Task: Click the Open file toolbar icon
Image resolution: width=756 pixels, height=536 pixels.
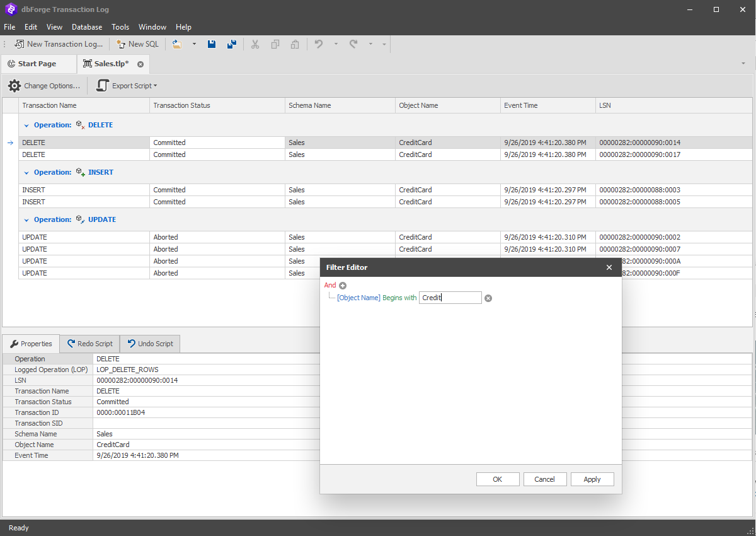Action: (177, 44)
